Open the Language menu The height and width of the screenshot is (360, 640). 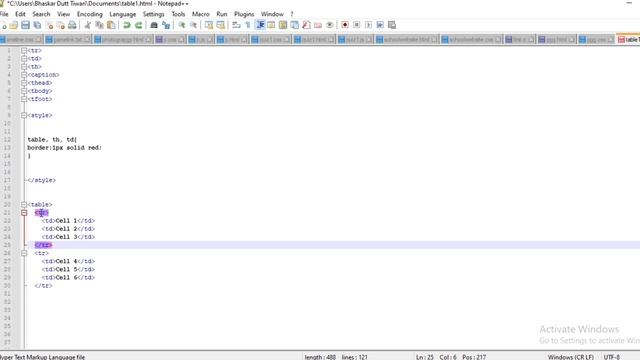pos(122,14)
